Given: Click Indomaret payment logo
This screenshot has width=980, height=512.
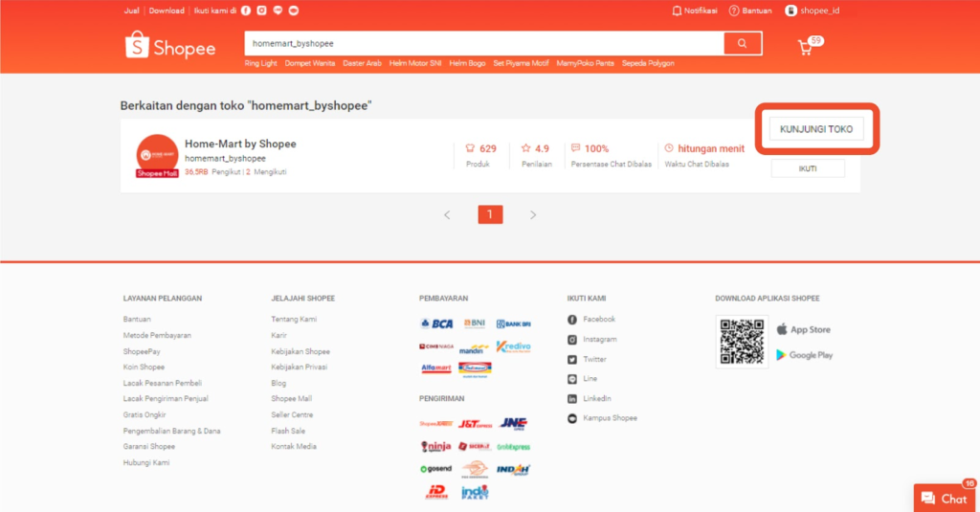Looking at the screenshot, I should (475, 369).
